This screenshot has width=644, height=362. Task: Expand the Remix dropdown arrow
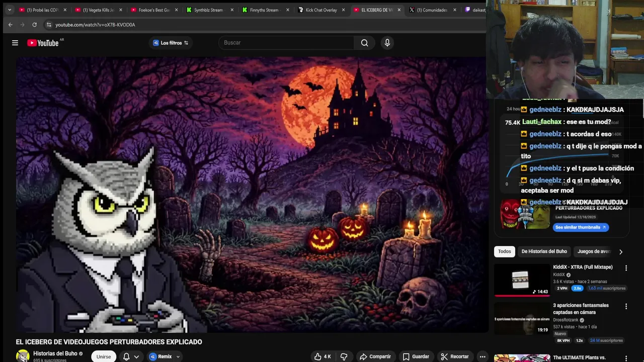pos(178,356)
